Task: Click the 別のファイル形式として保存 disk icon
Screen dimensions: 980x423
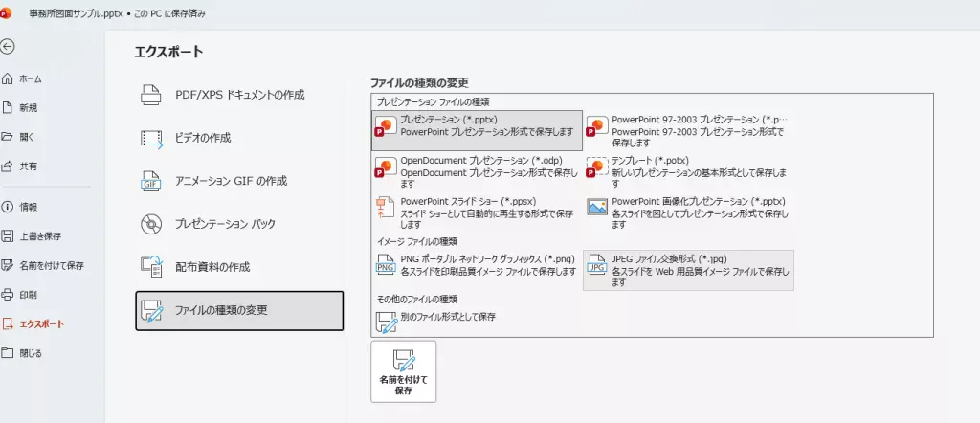Action: [386, 322]
